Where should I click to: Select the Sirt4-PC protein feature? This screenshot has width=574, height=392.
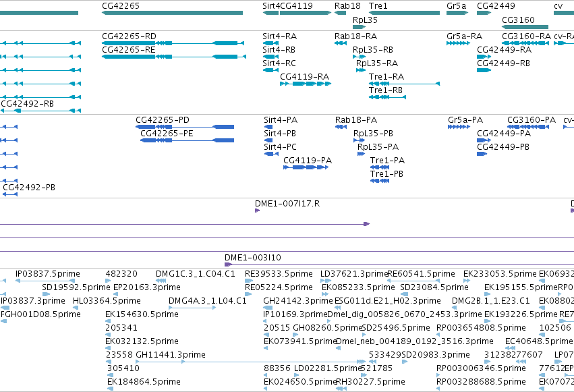pyautogui.click(x=271, y=154)
